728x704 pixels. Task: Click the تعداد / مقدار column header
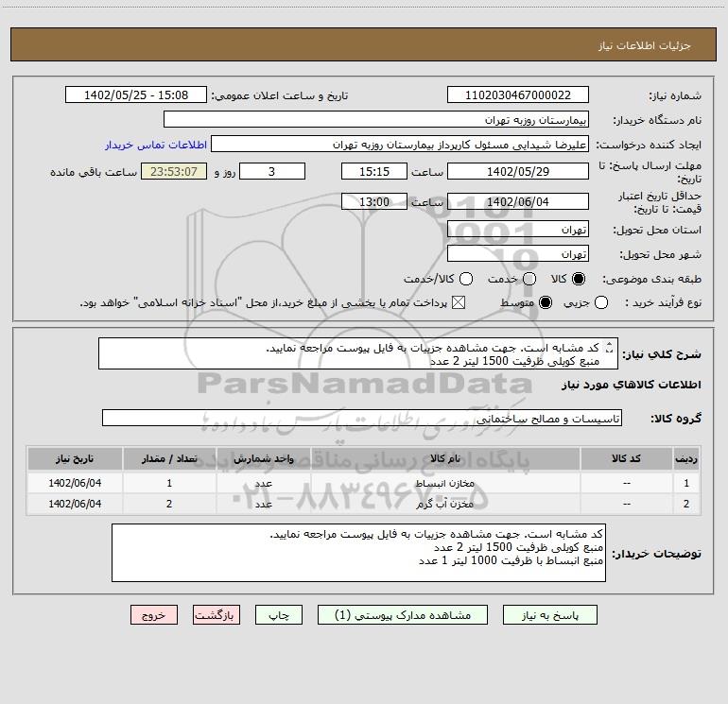(x=169, y=458)
